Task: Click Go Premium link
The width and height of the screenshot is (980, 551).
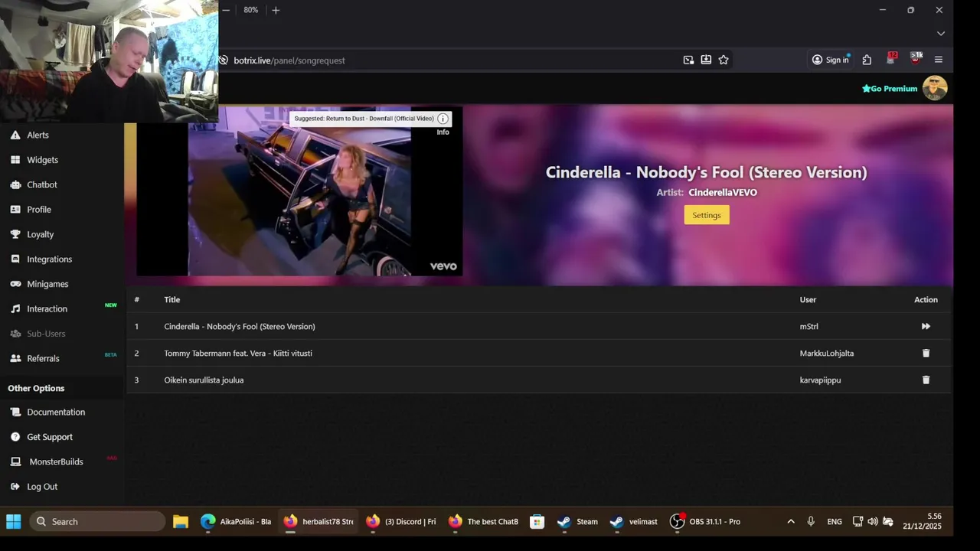Action: pos(890,89)
